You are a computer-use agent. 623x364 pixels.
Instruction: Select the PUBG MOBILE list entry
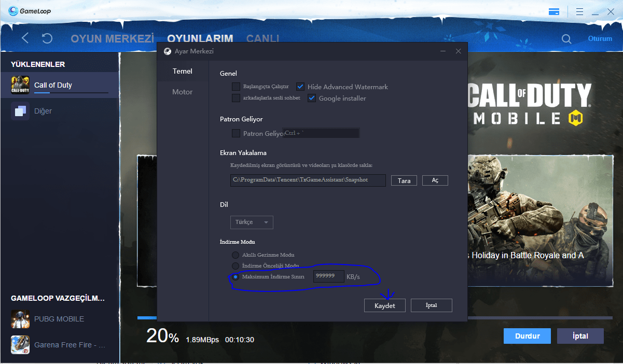point(60,319)
